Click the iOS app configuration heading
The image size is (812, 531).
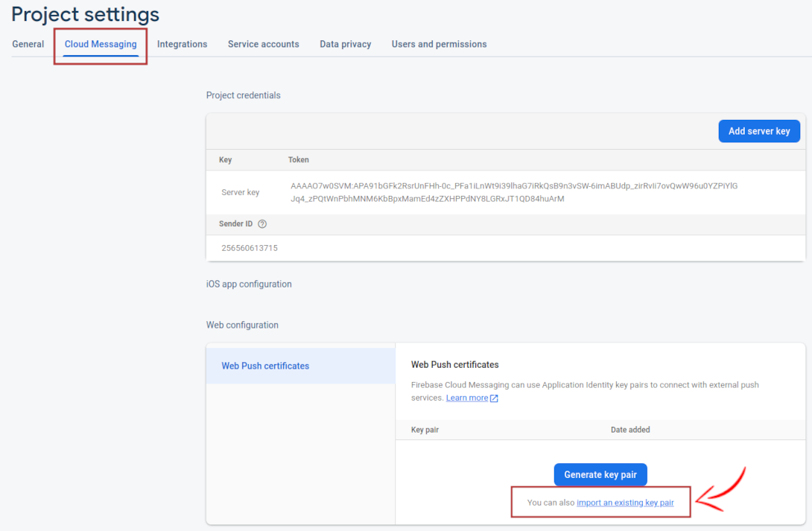[x=249, y=284]
